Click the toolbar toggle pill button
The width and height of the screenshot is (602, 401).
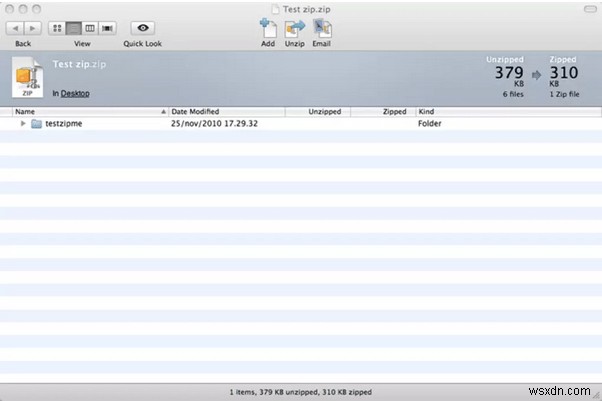click(x=590, y=9)
